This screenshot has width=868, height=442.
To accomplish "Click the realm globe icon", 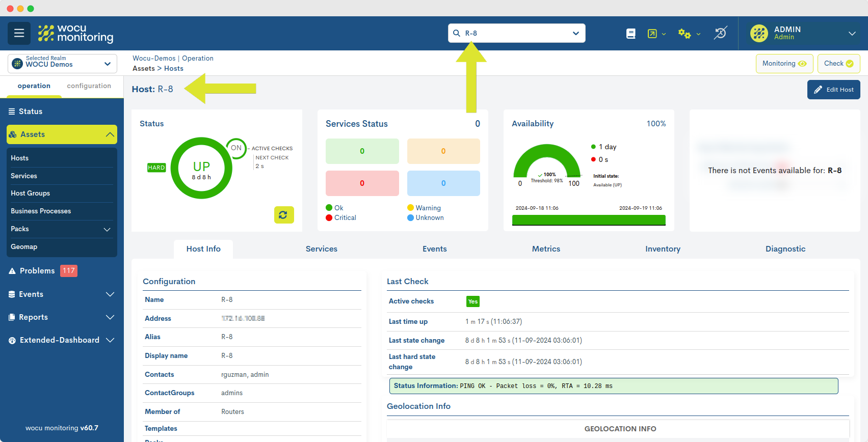I will tap(17, 64).
